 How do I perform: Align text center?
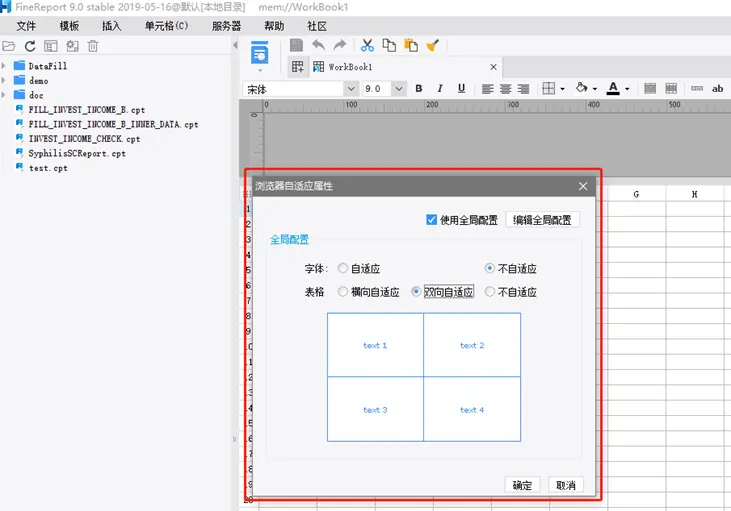click(505, 89)
